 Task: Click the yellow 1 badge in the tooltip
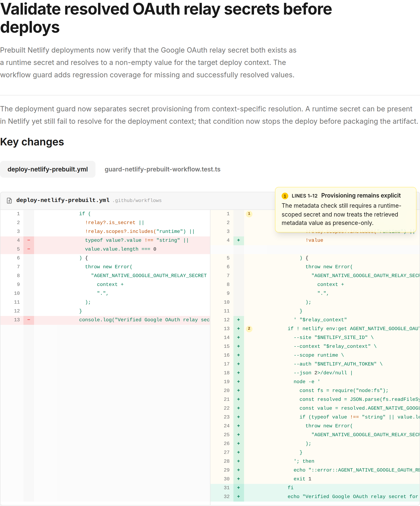pyautogui.click(x=285, y=196)
